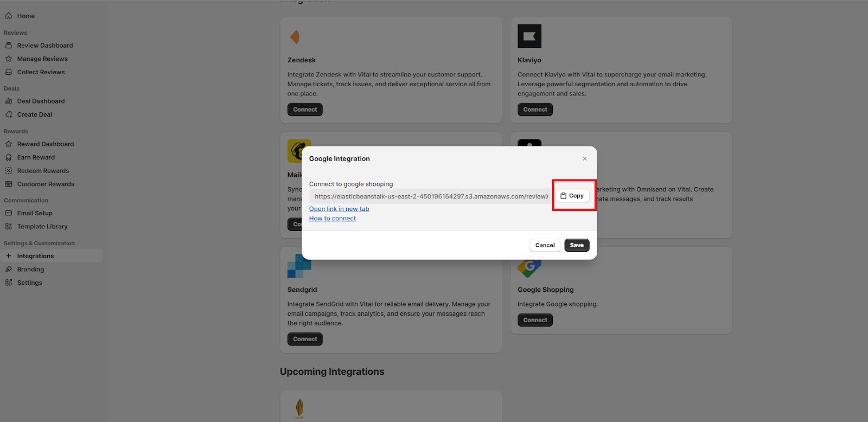Copy the Google shopping feed URL
Viewport: 868px width, 422px height.
[x=572, y=196]
